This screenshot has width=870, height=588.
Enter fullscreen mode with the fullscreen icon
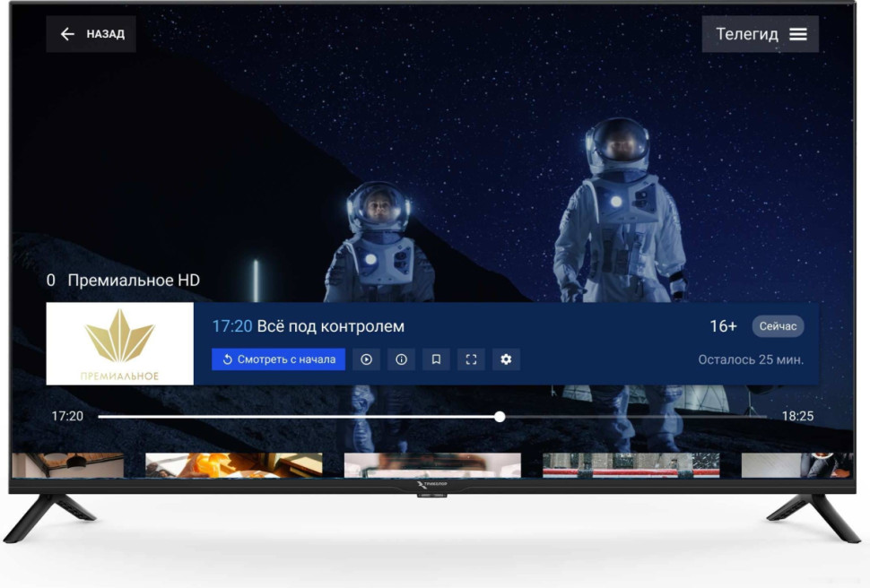tap(471, 359)
